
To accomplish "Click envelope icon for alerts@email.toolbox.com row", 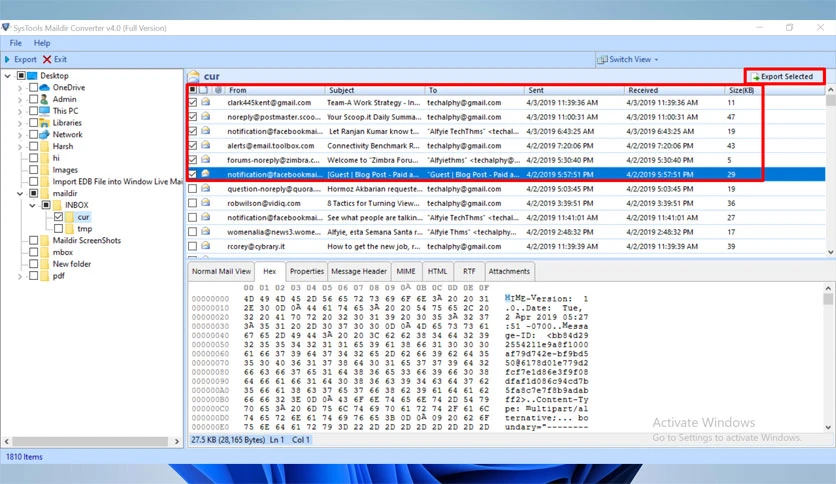I will (x=205, y=145).
